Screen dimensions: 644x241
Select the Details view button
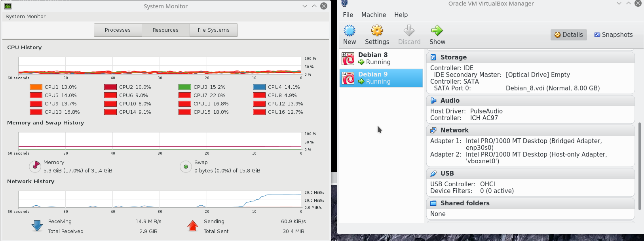coord(569,35)
